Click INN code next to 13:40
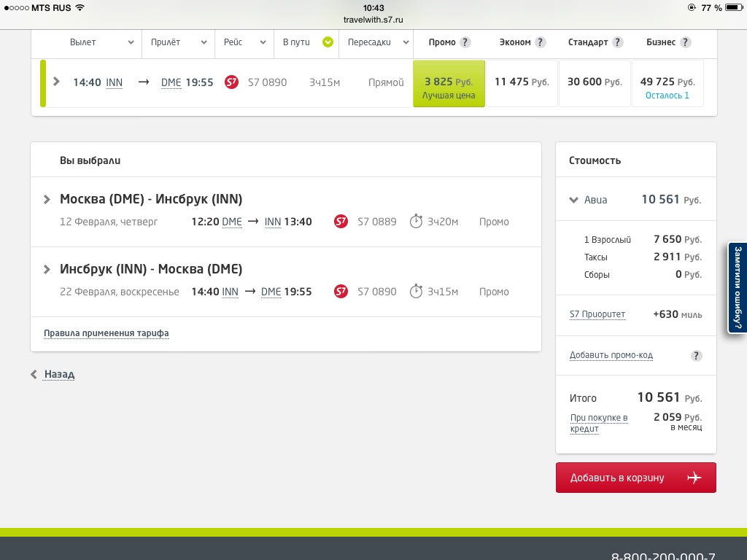Screen dimensions: 747x560 click(x=273, y=222)
